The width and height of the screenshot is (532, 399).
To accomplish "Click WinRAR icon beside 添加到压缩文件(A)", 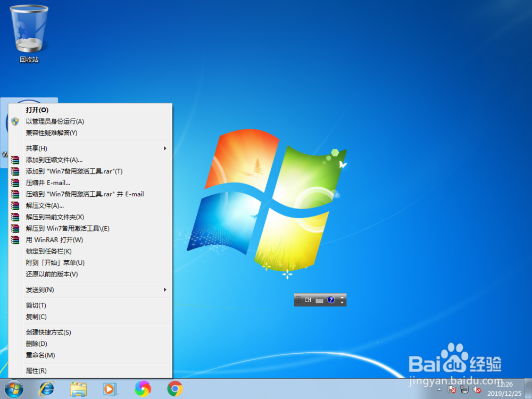I will coord(15,160).
